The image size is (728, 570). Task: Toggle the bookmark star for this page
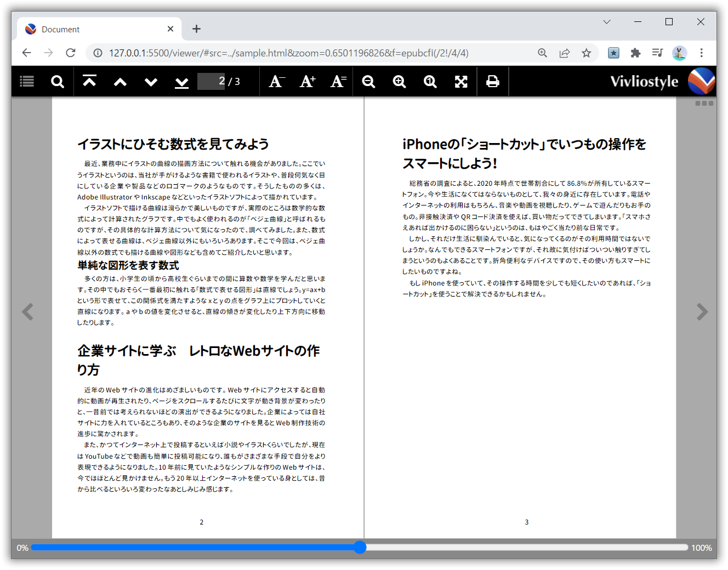[587, 53]
